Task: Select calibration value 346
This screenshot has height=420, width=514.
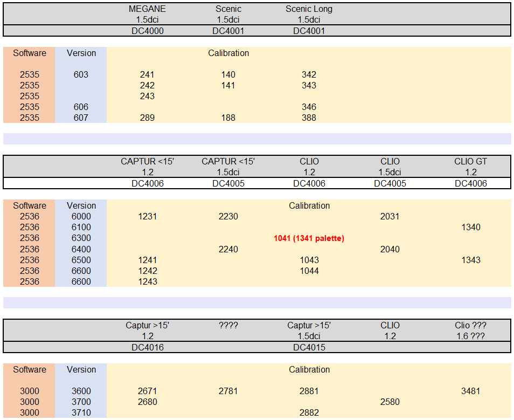Action: point(309,107)
